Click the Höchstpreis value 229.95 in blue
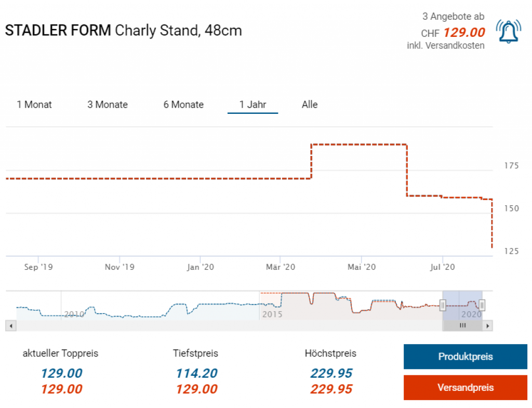 pos(331,373)
